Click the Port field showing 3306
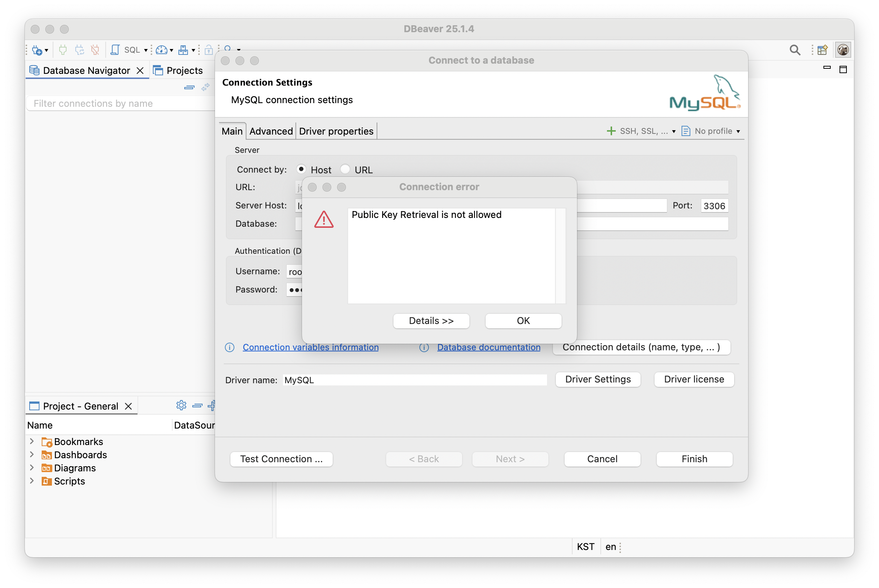 (x=714, y=206)
